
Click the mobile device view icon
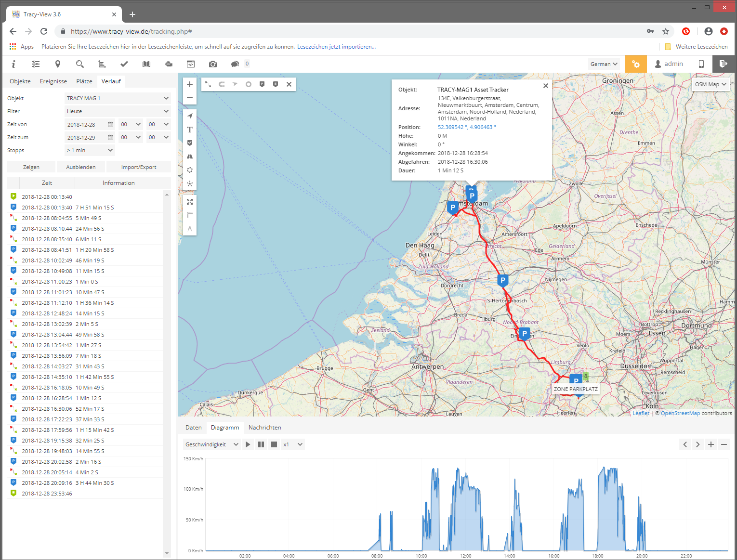pos(701,64)
